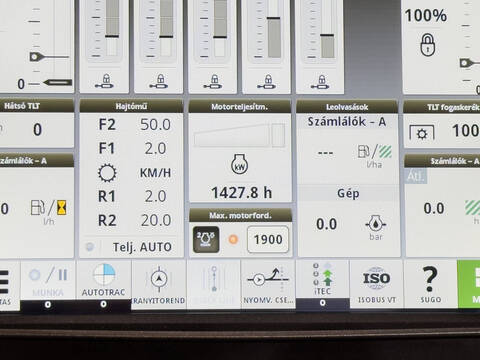
Task: Open the ISOBUS VT shortcut
Action: (376, 283)
